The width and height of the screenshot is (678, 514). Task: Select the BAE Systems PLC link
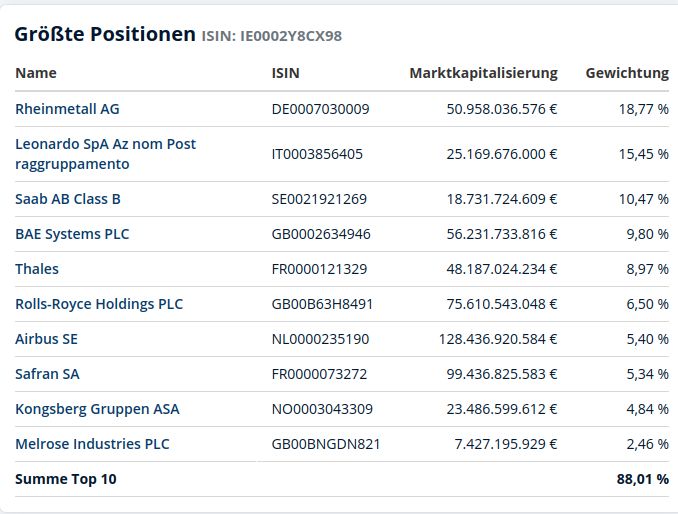[72, 234]
